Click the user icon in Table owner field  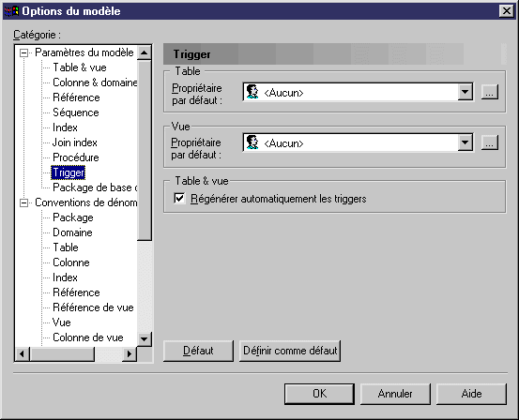252,92
